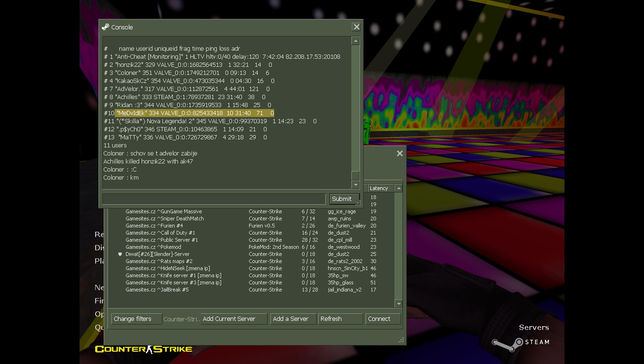Click the shield icon beside Diwat[#26][Slender]-Server
The image size is (644, 364).
point(120,254)
